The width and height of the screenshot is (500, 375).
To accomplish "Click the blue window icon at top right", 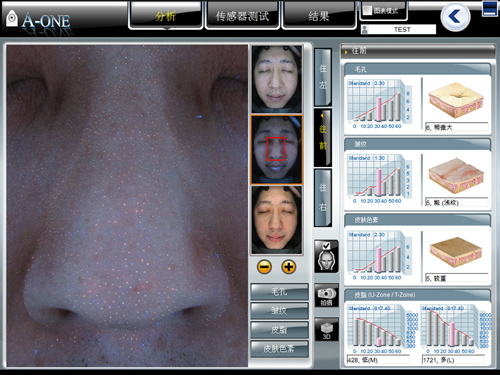I will 490,9.
